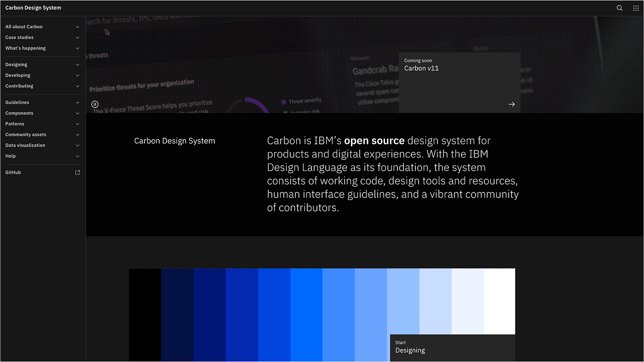
Task: Click the black color swatch
Action: pyautogui.click(x=145, y=315)
